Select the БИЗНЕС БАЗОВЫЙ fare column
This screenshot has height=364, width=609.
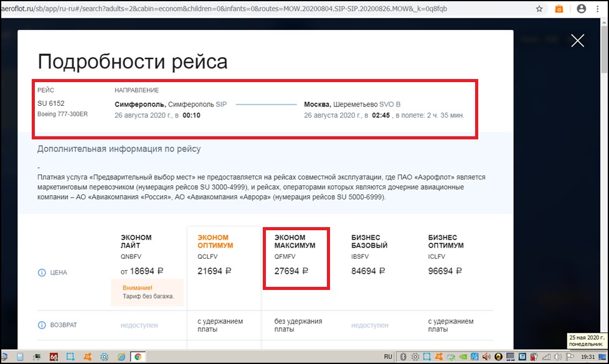pyautogui.click(x=369, y=241)
